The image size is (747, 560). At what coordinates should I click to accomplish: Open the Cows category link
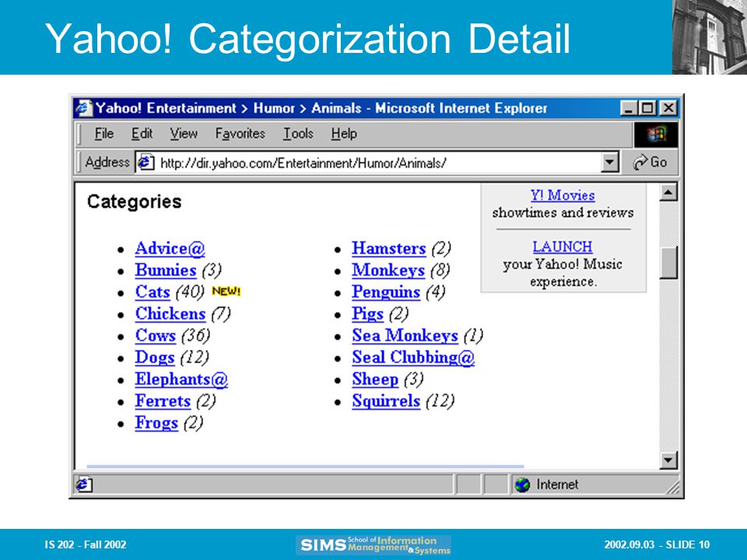click(x=156, y=336)
